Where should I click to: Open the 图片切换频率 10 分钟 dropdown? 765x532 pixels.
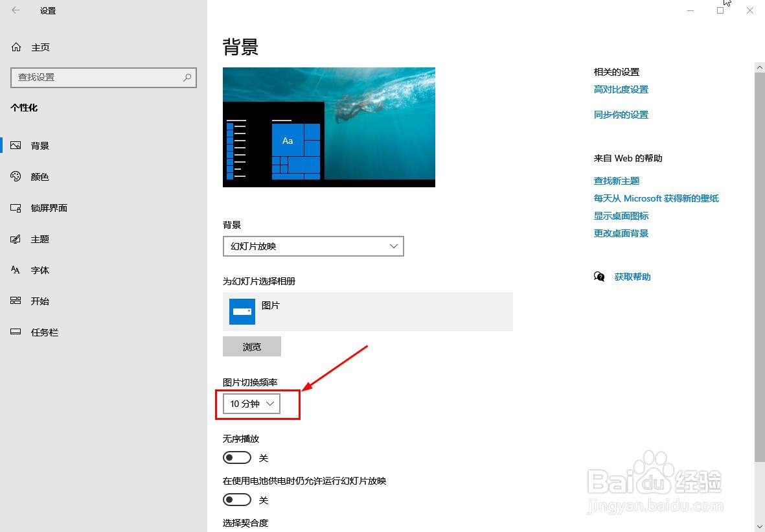(x=252, y=404)
